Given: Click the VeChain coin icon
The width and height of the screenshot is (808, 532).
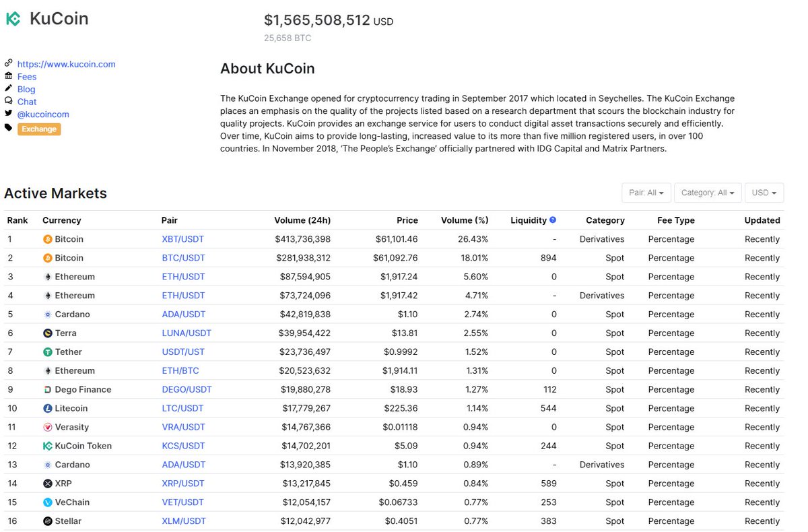Looking at the screenshot, I should (x=47, y=503).
